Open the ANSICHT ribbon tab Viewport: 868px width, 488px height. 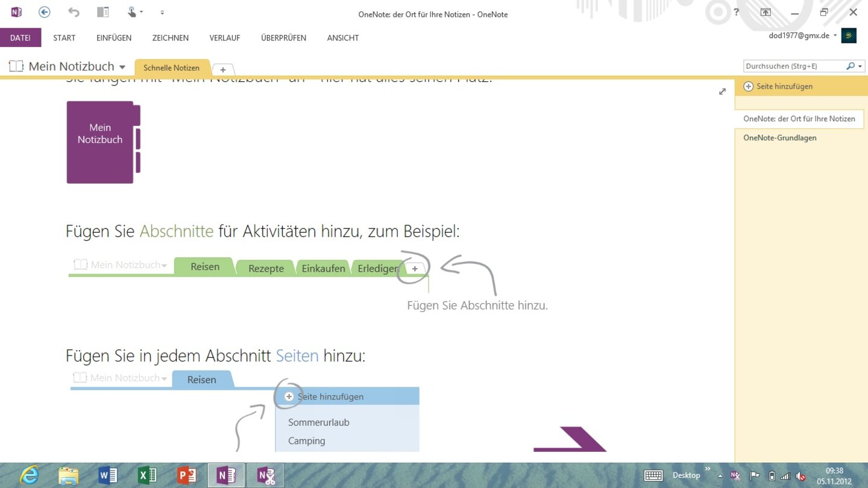coord(343,37)
